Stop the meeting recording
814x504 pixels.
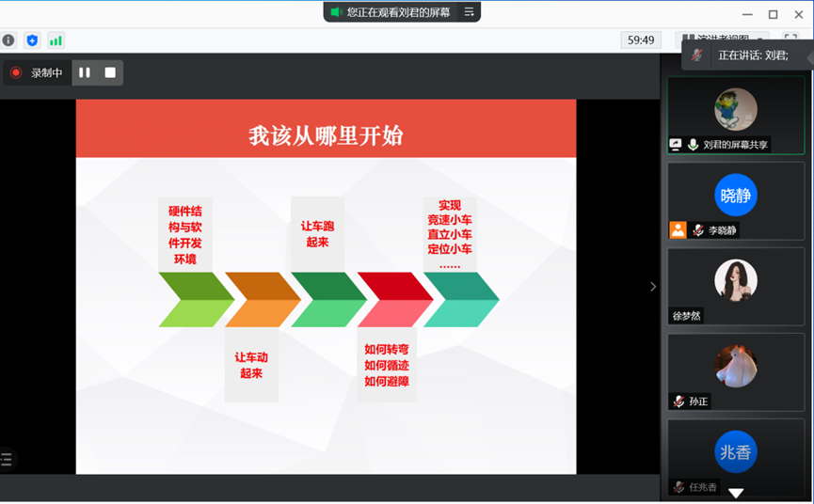point(110,72)
